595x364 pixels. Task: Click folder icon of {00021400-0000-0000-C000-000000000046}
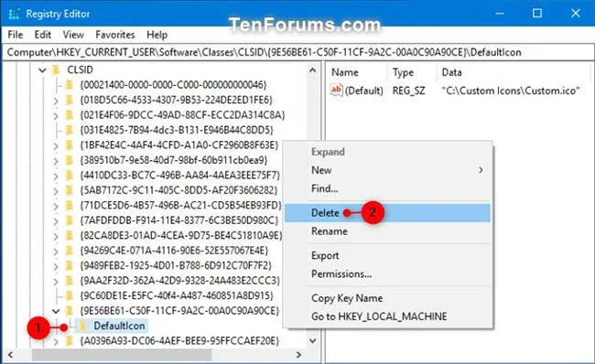click(70, 84)
